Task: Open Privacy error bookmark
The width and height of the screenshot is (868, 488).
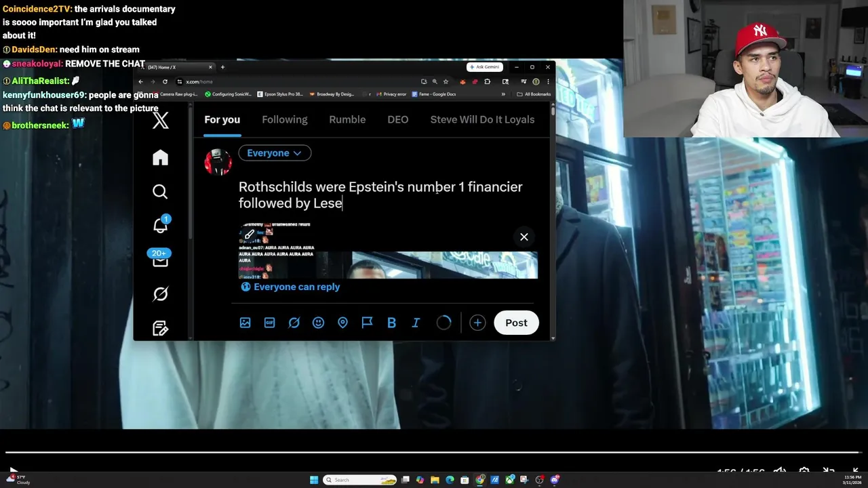Action: coord(391,94)
